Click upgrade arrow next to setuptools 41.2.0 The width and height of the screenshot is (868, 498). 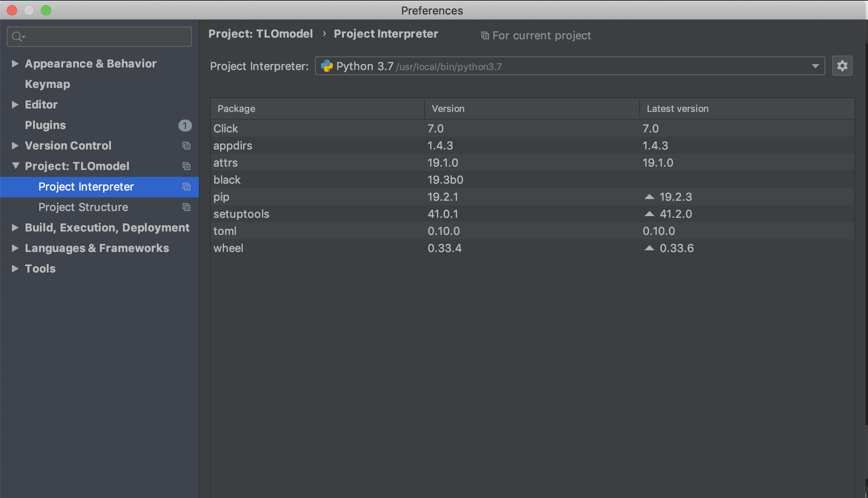(649, 214)
